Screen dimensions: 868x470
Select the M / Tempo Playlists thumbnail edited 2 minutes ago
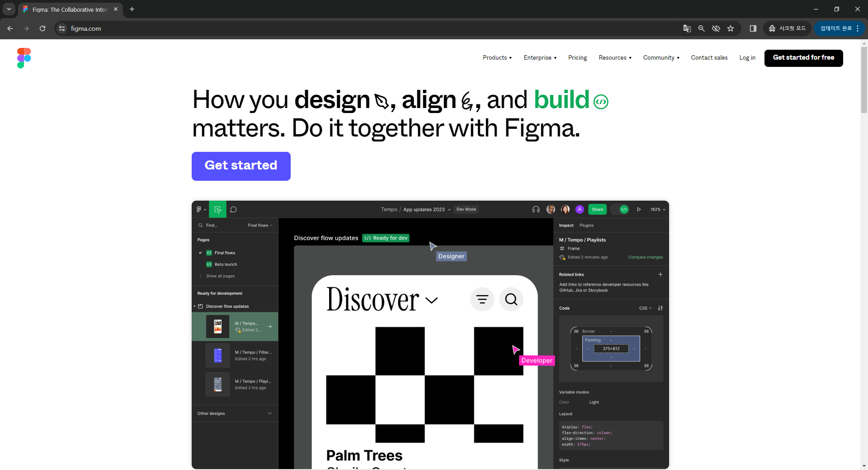point(217,326)
